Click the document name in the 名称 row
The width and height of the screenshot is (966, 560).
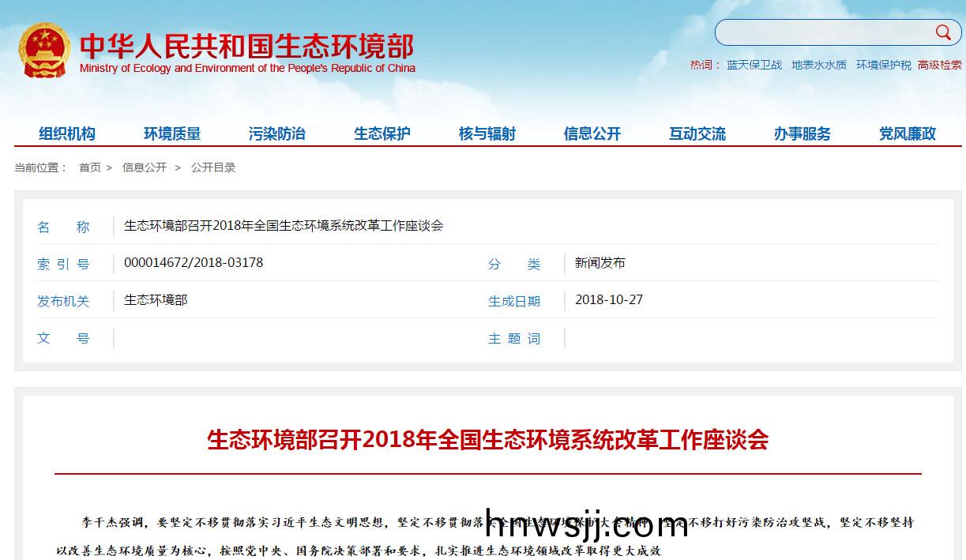284,226
